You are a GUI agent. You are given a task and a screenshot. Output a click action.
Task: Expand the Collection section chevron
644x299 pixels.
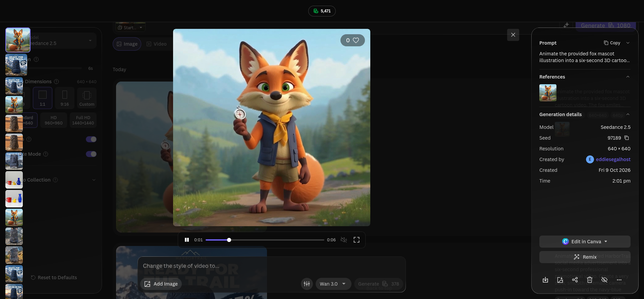94,180
